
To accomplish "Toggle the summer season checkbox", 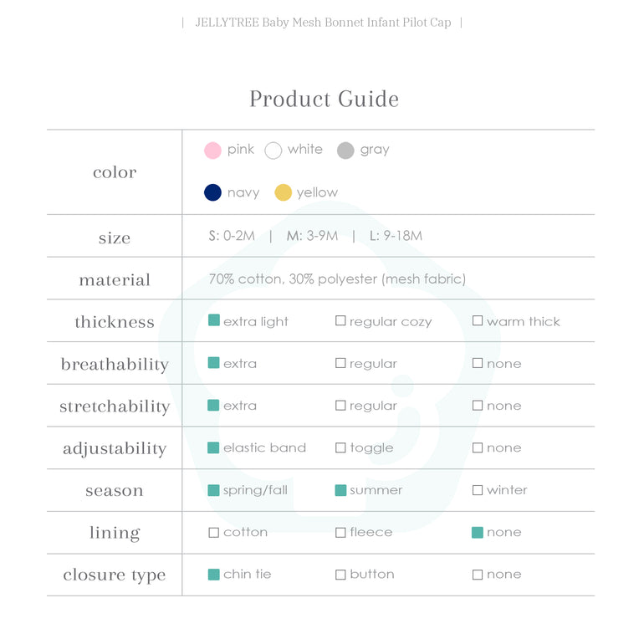I will pos(340,490).
